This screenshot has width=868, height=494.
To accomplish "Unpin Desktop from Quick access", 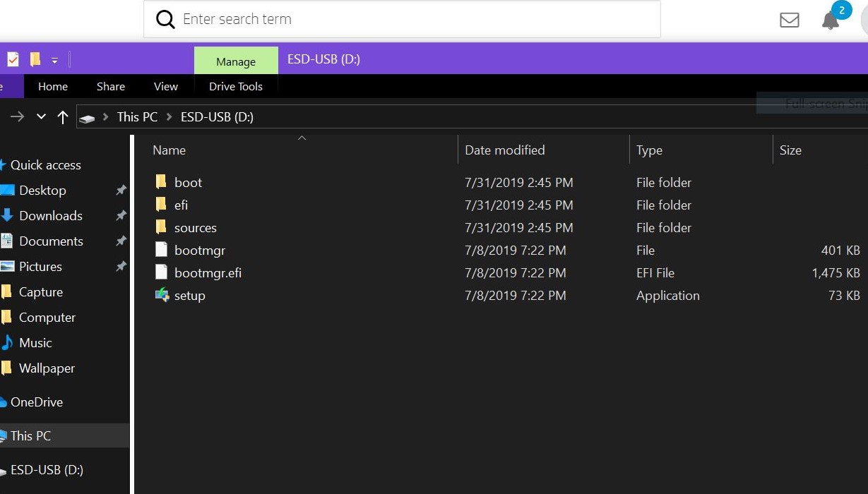I will point(121,190).
